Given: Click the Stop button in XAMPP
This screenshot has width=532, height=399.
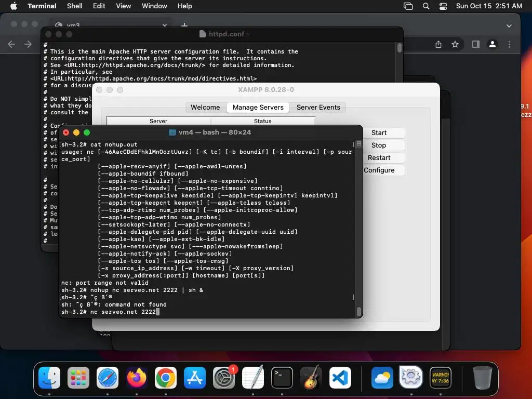Looking at the screenshot, I should coord(379,145).
